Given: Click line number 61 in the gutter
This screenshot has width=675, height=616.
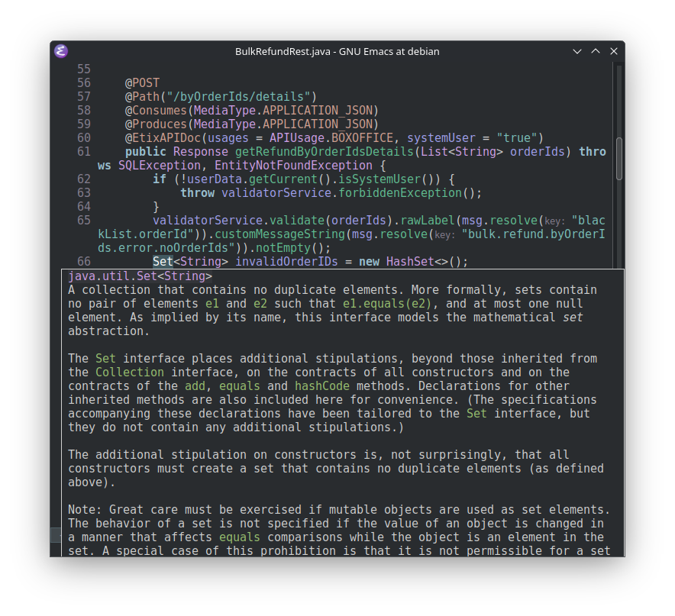Looking at the screenshot, I should pos(83,152).
